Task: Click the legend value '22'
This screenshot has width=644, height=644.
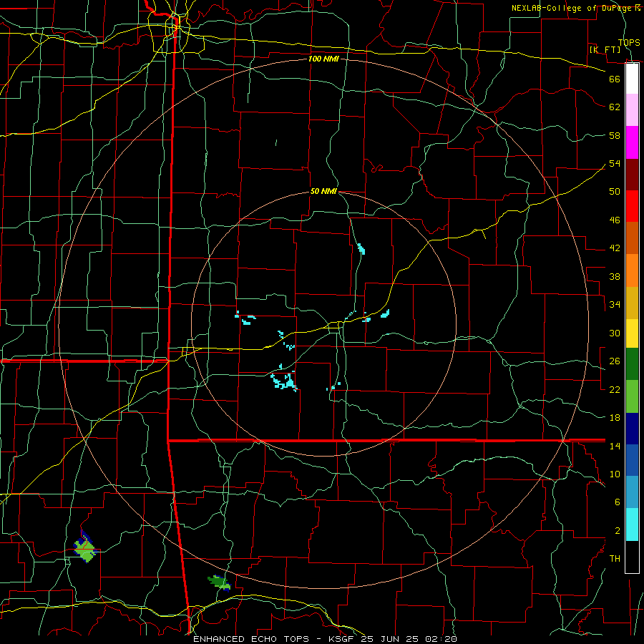Action: coord(615,389)
